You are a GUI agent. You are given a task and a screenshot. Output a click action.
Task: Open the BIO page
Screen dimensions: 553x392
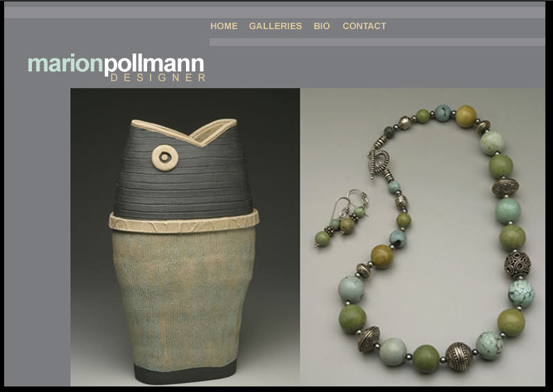[x=322, y=26]
